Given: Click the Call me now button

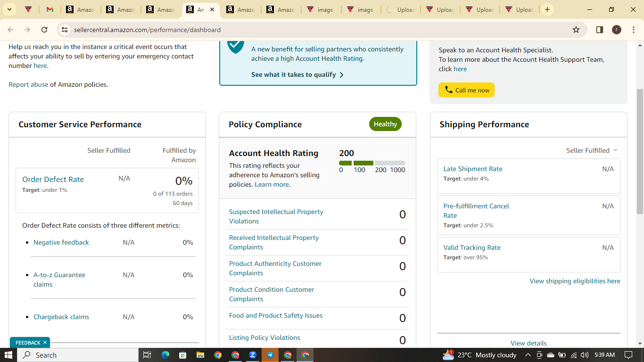Looking at the screenshot, I should 466,90.
